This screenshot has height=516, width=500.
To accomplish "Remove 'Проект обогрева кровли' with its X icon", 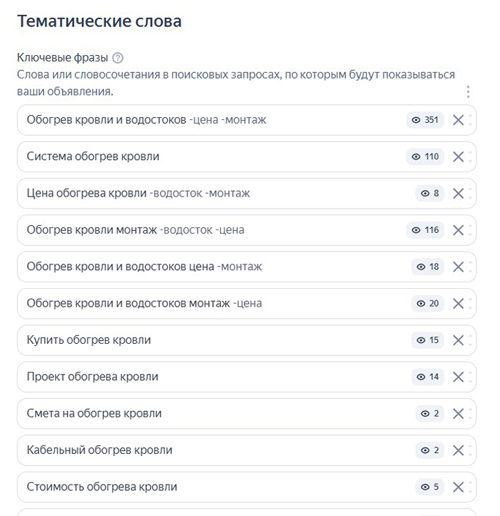I will pyautogui.click(x=458, y=377).
